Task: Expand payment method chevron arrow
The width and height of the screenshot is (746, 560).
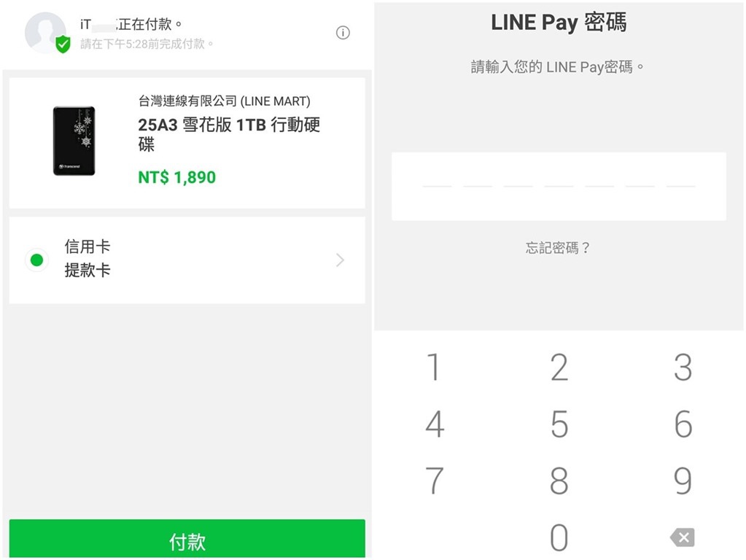Action: [x=340, y=260]
